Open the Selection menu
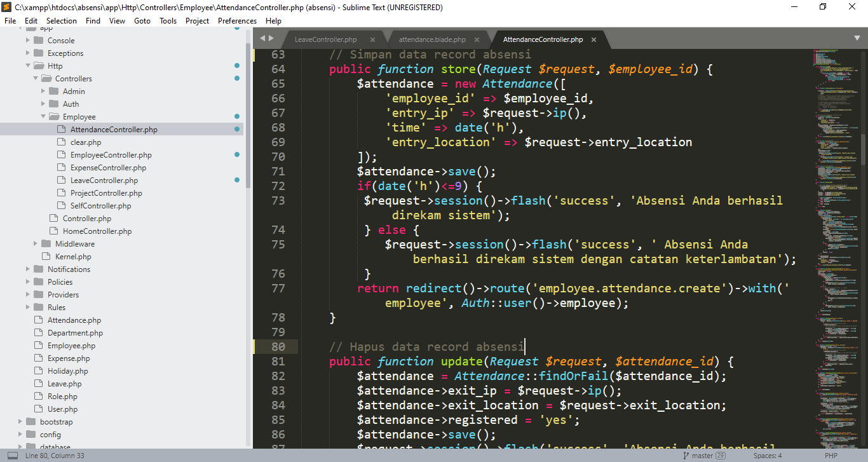 tap(62, 20)
